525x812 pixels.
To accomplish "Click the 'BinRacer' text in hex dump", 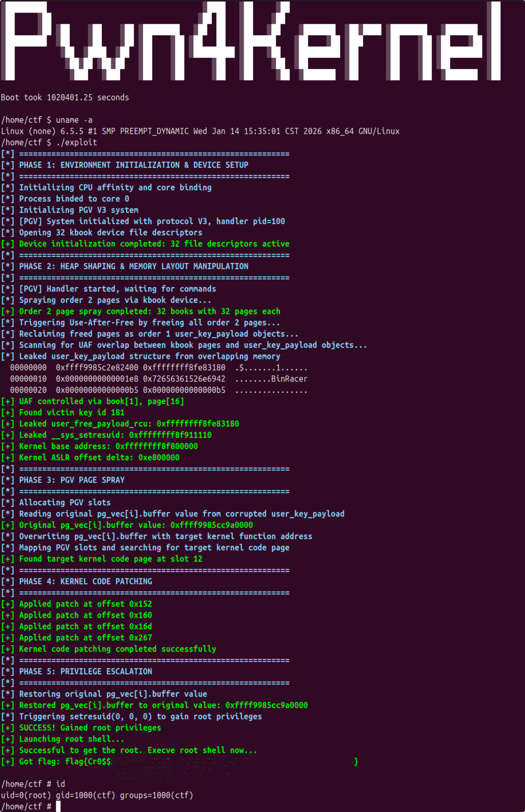I will pyautogui.click(x=289, y=379).
